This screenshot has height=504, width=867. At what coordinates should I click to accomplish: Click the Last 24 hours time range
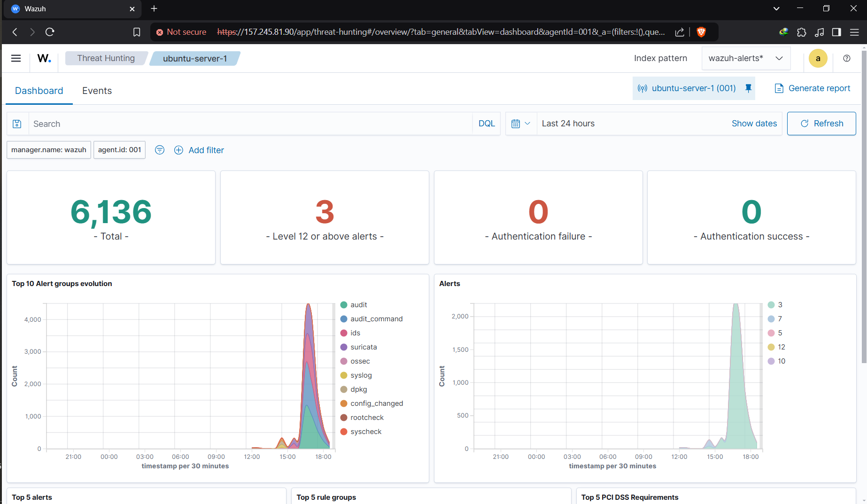click(x=568, y=124)
